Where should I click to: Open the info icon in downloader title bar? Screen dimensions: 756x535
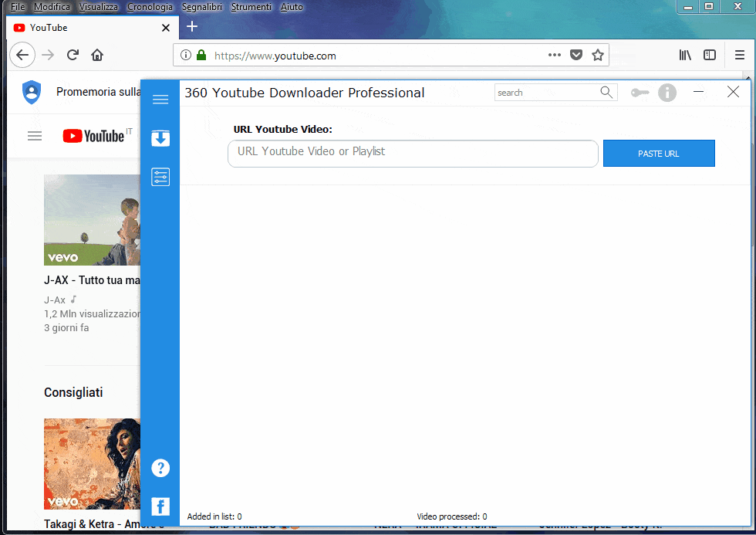click(x=667, y=92)
